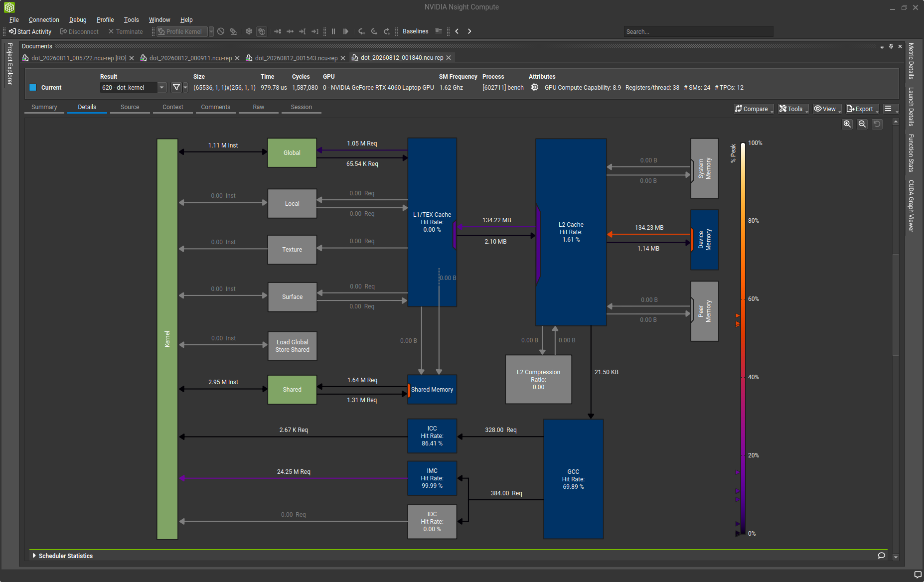Switch to the Source tab
This screenshot has height=582, width=924.
(x=130, y=107)
